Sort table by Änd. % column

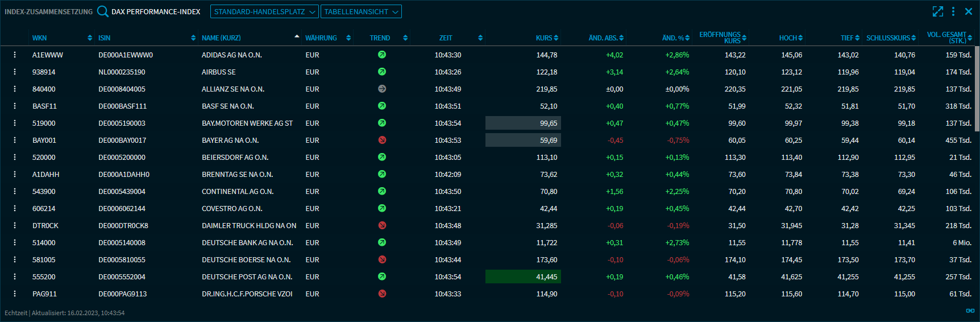coord(675,38)
